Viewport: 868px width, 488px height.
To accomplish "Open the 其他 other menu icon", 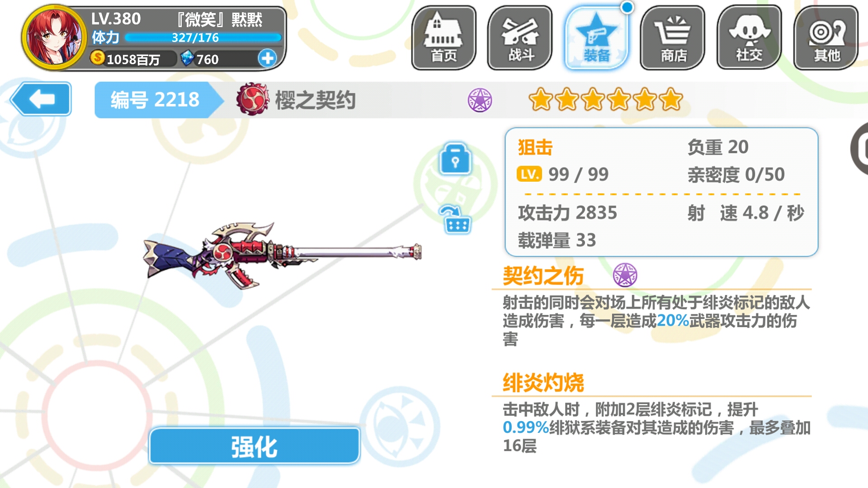I will pos(826,38).
